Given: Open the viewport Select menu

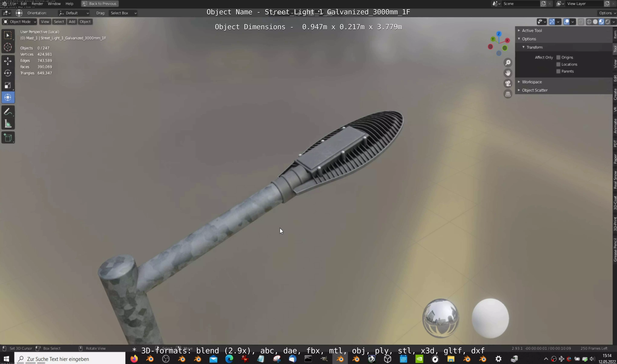Looking at the screenshot, I should coord(59,22).
